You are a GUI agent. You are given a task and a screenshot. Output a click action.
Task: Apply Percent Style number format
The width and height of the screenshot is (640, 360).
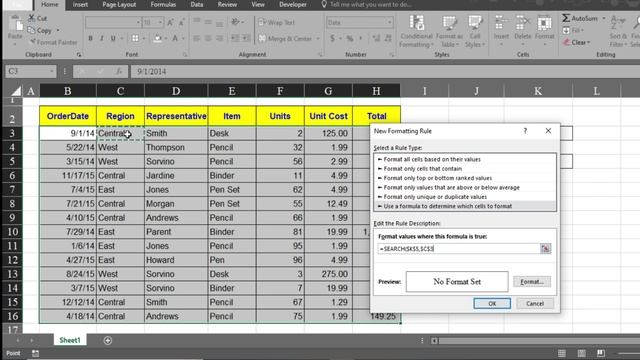tap(350, 38)
